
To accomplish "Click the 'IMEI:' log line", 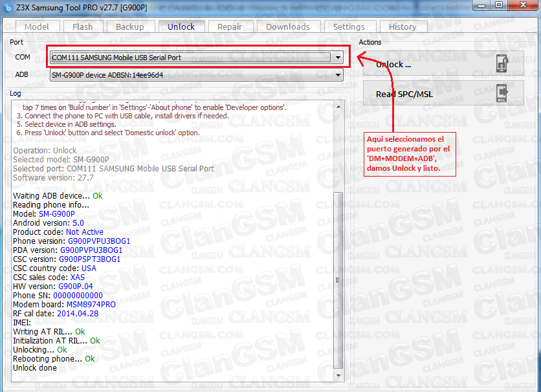I will pyautogui.click(x=22, y=322).
